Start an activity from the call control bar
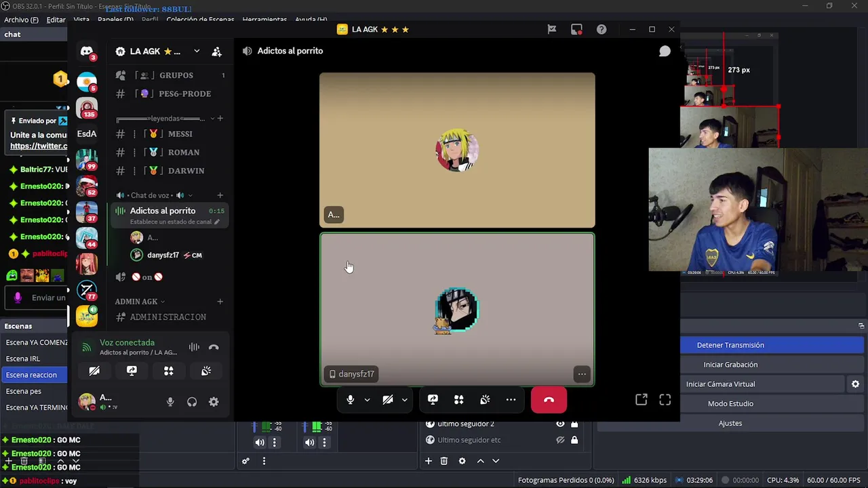Image resolution: width=868 pixels, height=488 pixels. [459, 400]
